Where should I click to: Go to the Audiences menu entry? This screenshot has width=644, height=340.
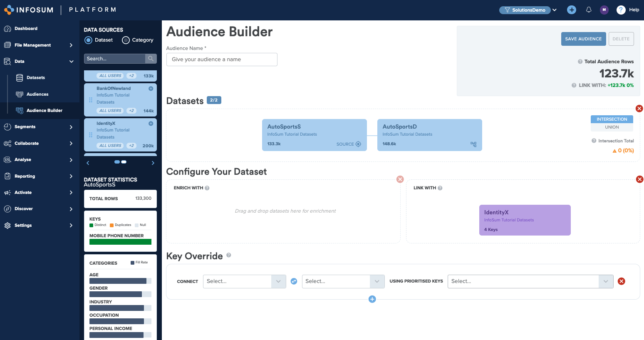tap(38, 94)
